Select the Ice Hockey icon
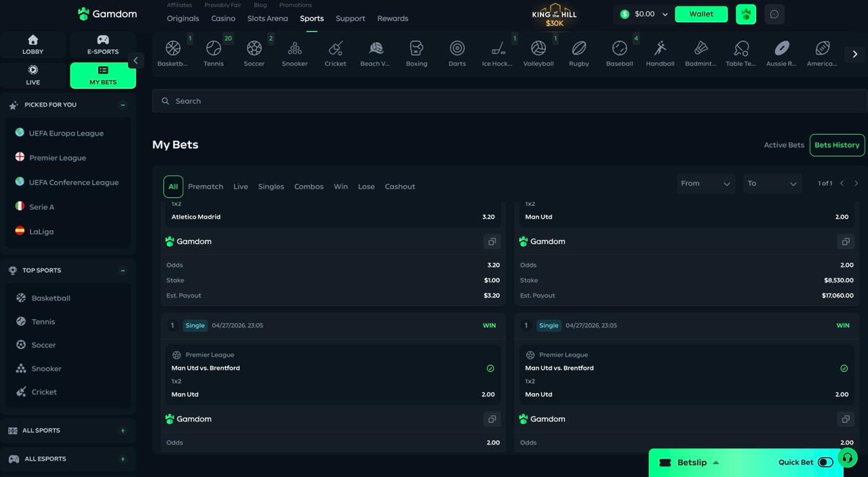 [x=498, y=49]
